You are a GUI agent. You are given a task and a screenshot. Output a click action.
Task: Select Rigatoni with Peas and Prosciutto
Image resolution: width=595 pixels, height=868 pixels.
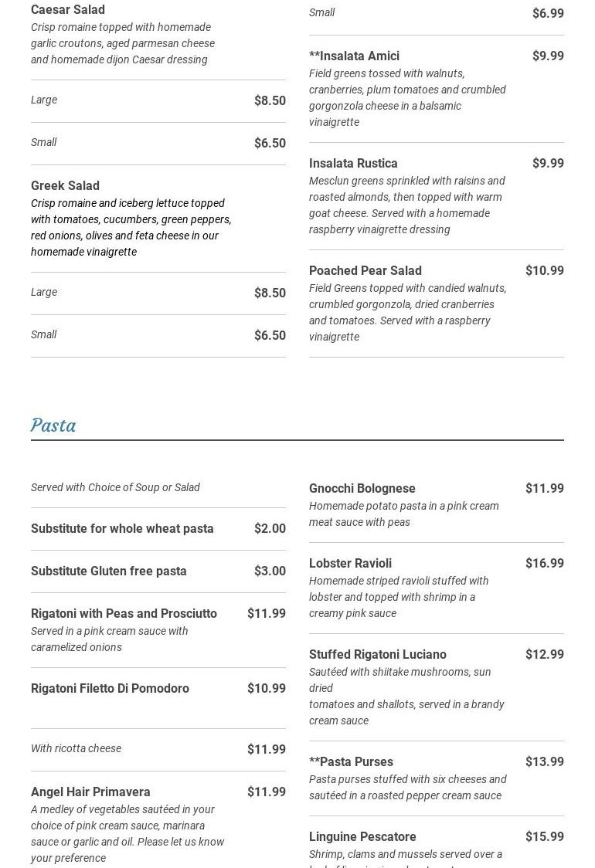coord(124,614)
